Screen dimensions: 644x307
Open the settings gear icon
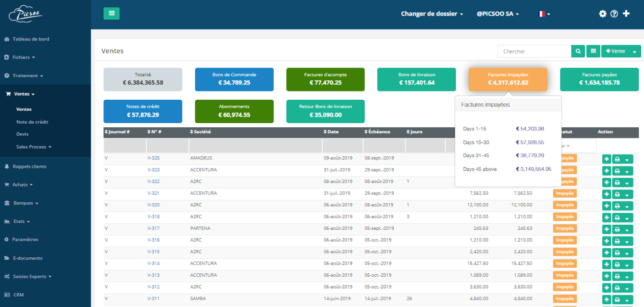[603, 14]
